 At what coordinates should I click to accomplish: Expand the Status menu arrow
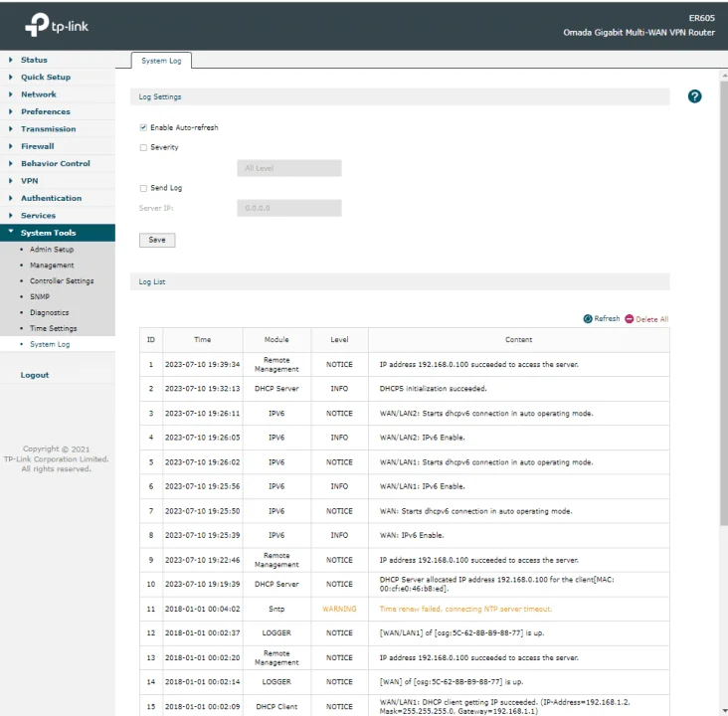[x=10, y=60]
